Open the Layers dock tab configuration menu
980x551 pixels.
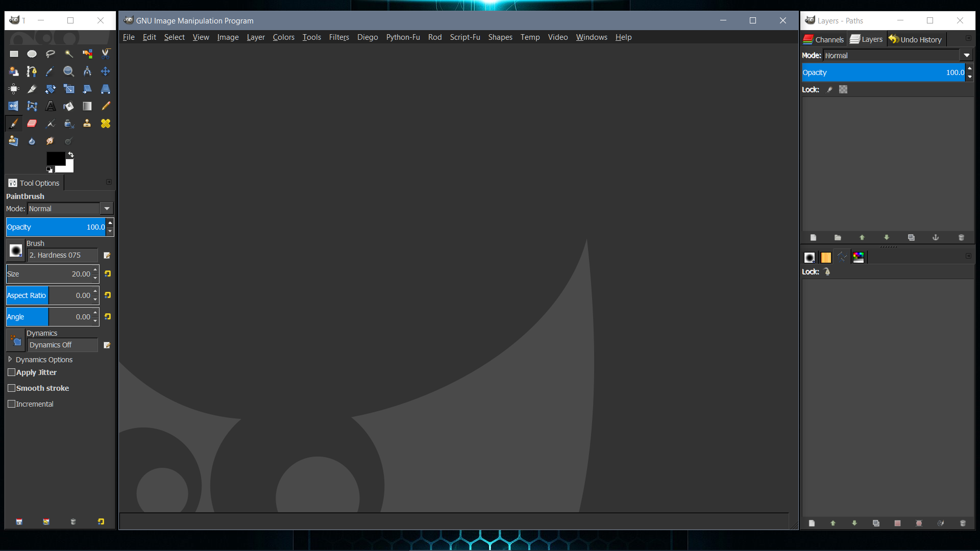pyautogui.click(x=968, y=38)
